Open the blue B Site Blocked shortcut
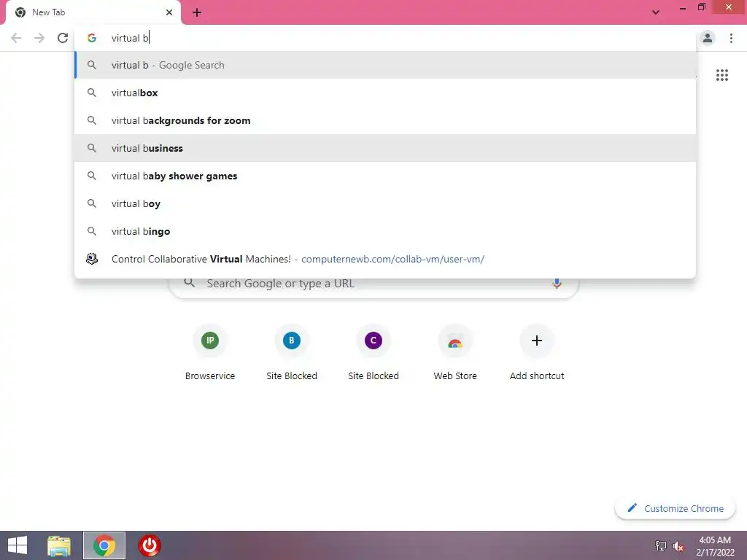The image size is (747, 560). (x=292, y=352)
